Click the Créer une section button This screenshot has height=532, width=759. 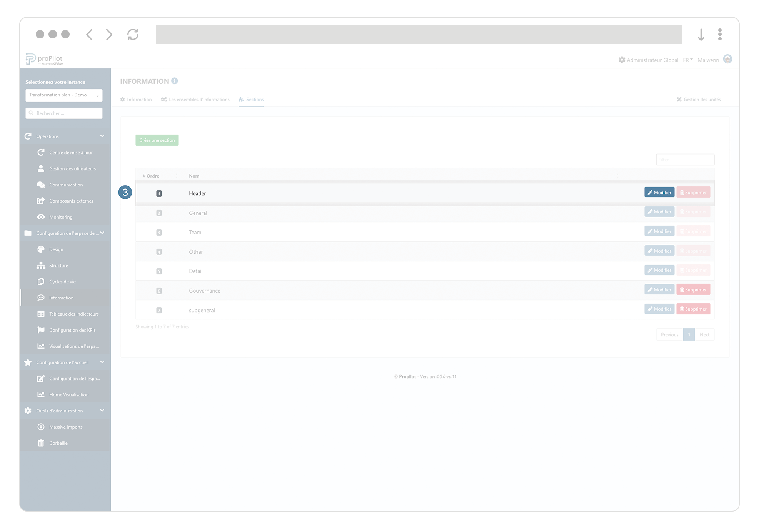[x=157, y=140]
